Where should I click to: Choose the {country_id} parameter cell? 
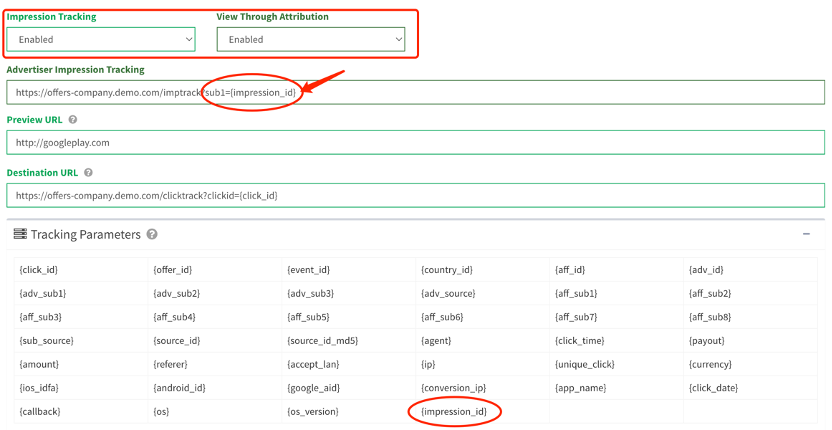tap(447, 270)
